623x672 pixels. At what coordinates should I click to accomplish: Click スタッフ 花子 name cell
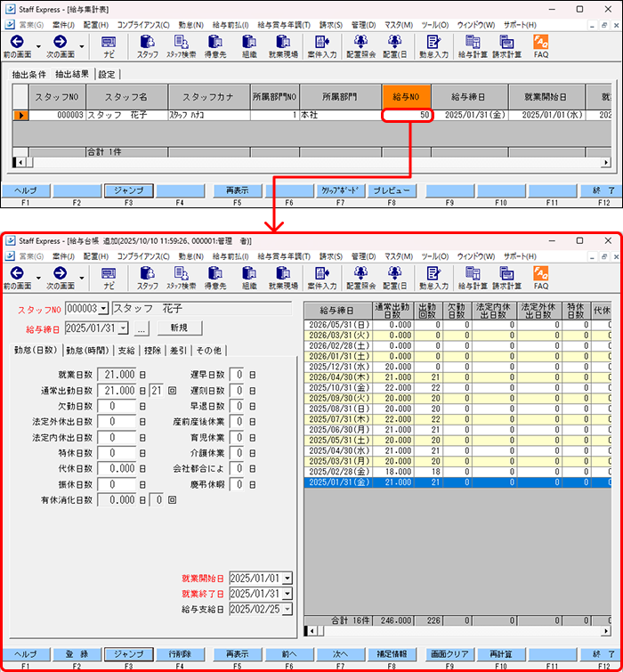[x=127, y=115]
